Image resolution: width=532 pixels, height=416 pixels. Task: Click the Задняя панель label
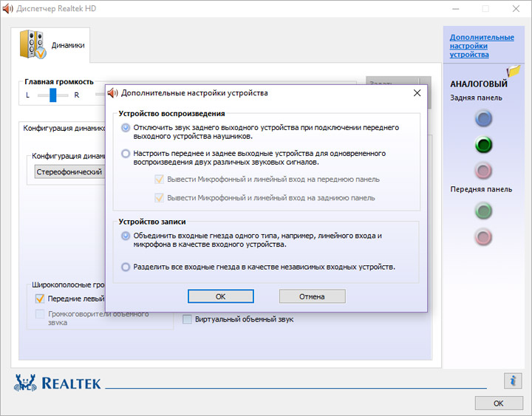coord(476,98)
